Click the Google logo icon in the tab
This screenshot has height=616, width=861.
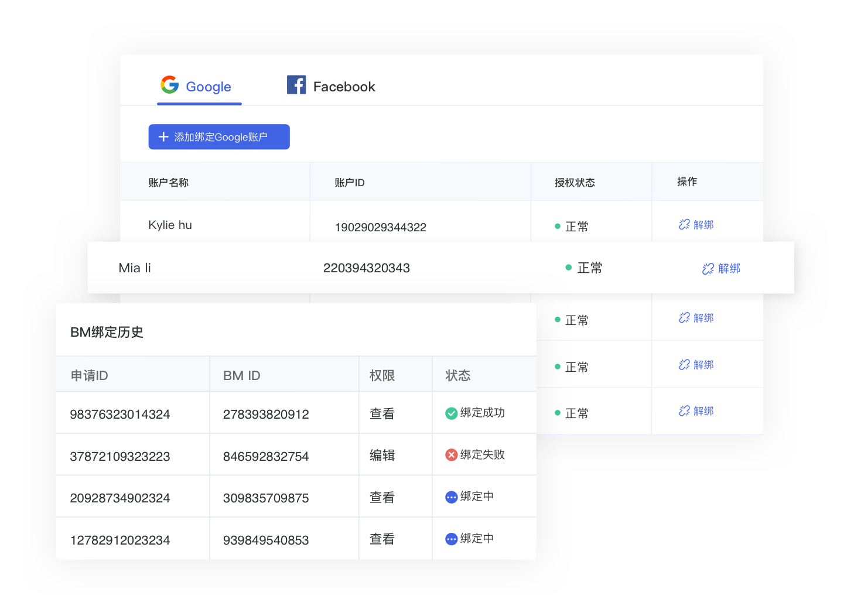click(169, 85)
